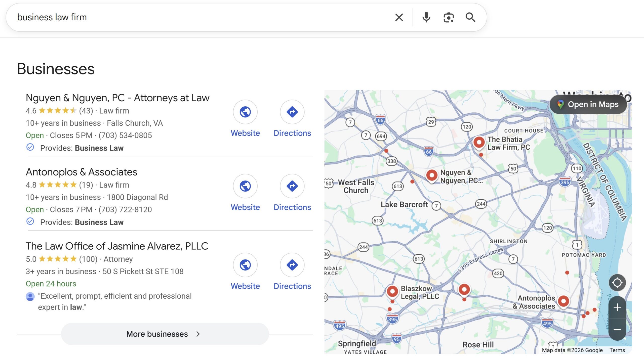Open Antonoplos & Associates website
The height and width of the screenshot is (359, 644).
click(x=245, y=186)
